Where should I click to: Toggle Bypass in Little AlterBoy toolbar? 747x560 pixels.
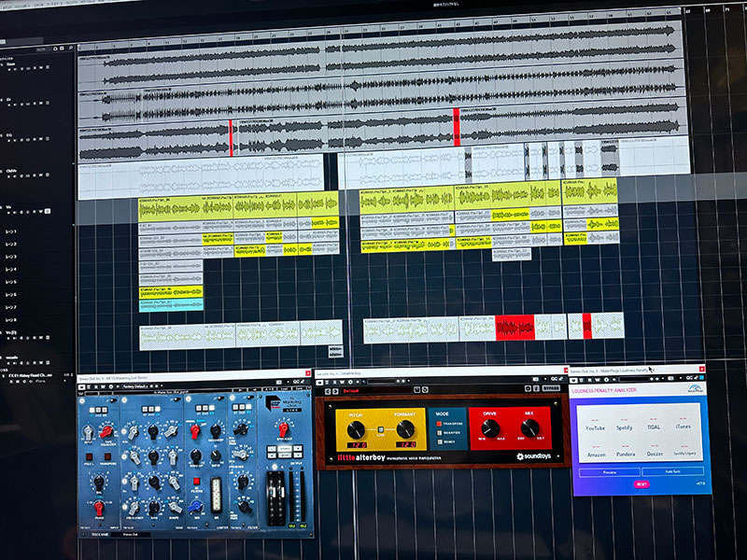tap(550, 388)
